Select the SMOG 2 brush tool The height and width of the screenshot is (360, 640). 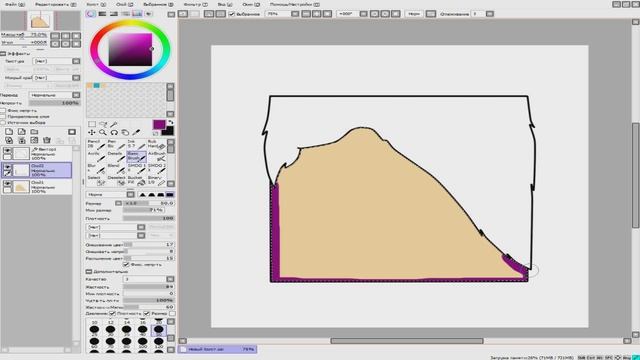[x=156, y=168]
